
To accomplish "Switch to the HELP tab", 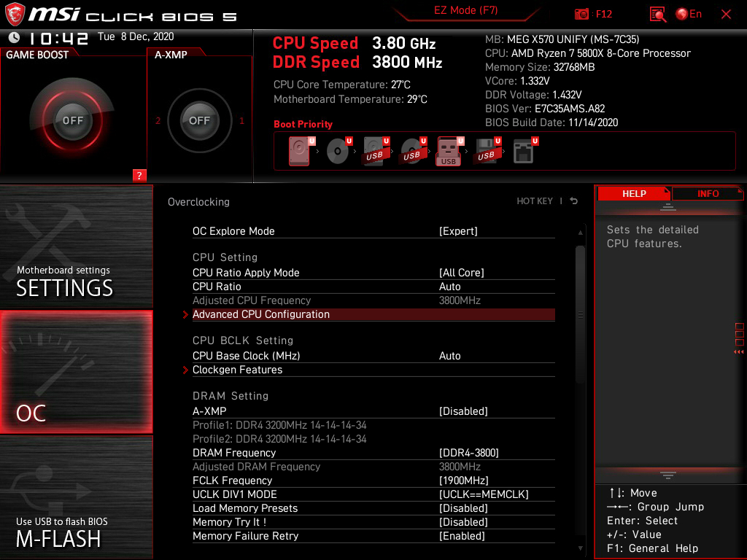I will point(634,193).
